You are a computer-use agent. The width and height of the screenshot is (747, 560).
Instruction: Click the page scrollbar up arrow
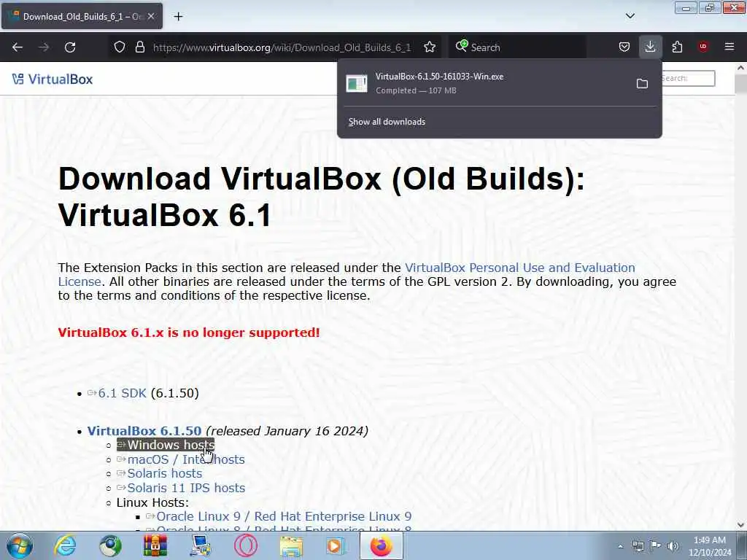coord(740,68)
